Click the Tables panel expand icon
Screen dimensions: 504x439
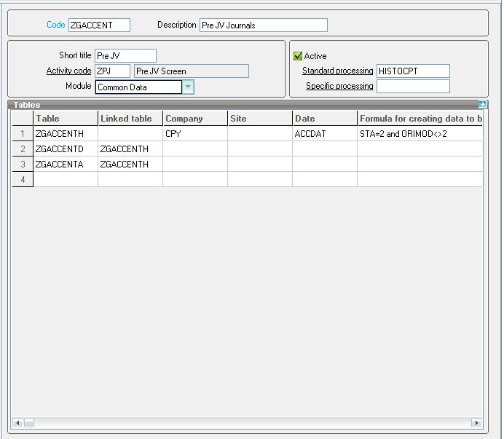[482, 104]
